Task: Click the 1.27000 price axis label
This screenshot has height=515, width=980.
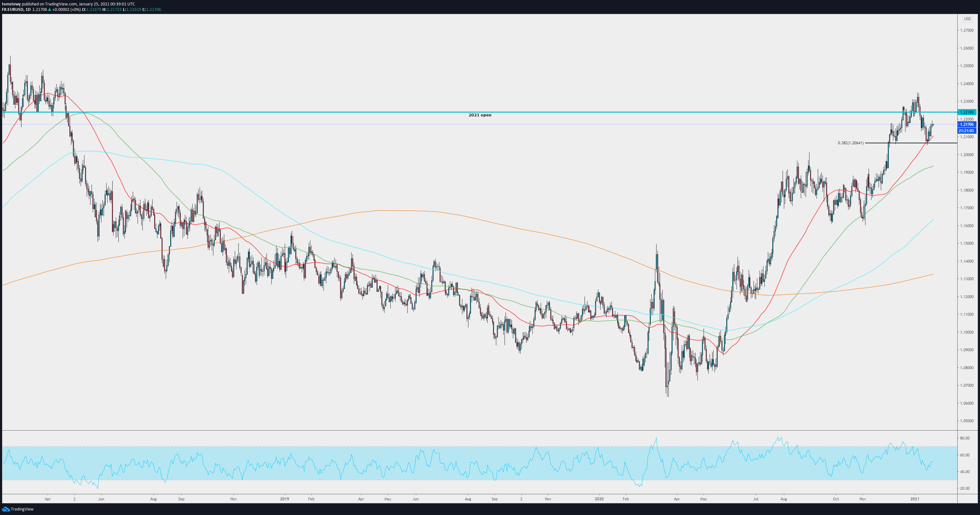Action: pos(967,30)
